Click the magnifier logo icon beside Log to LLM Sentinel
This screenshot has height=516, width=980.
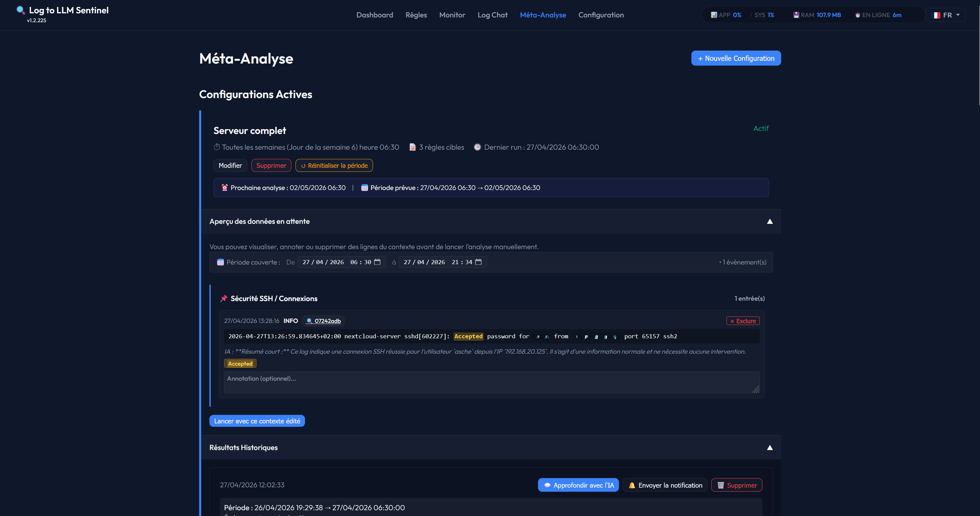click(x=20, y=10)
